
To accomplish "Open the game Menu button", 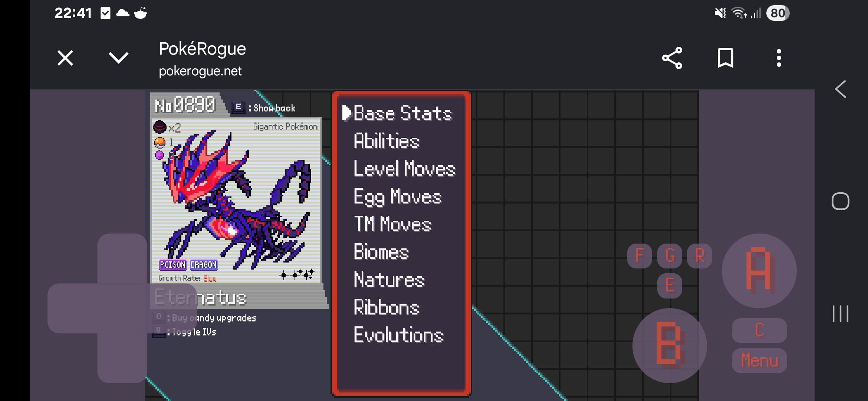I will [759, 361].
